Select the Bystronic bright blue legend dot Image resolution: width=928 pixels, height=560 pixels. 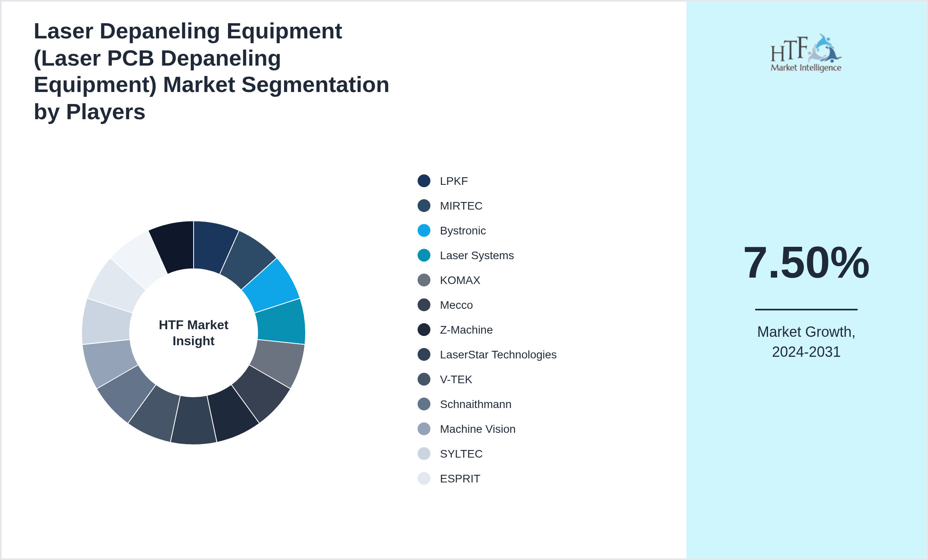click(x=424, y=230)
